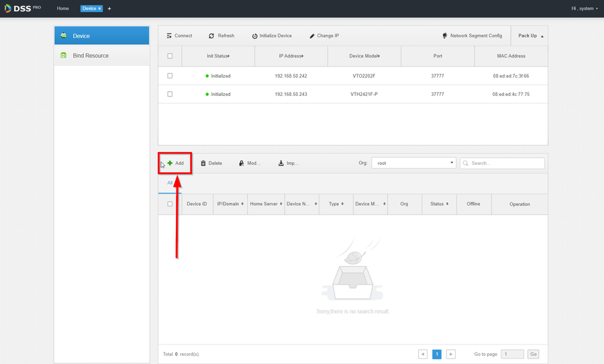Image resolution: width=604 pixels, height=364 pixels.
Task: Go to the previous page arrow
Action: coord(423,354)
